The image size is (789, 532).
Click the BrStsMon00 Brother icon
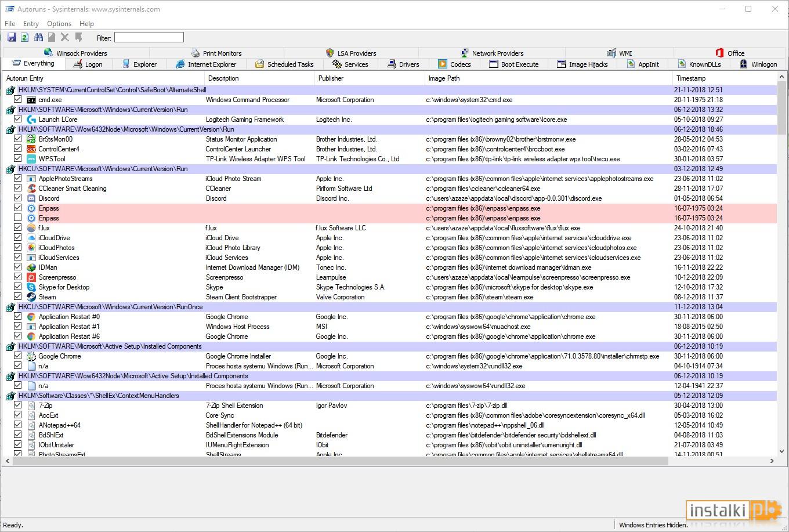[x=31, y=139]
